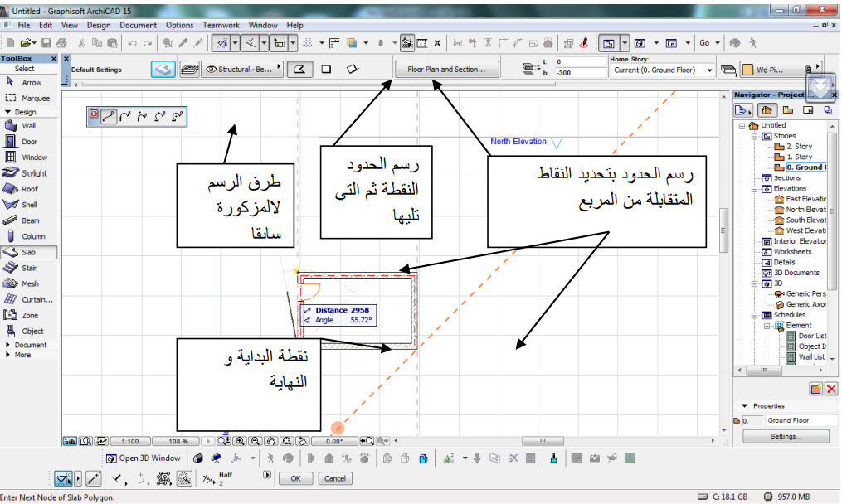Open the Teamwork menu

pos(221,25)
